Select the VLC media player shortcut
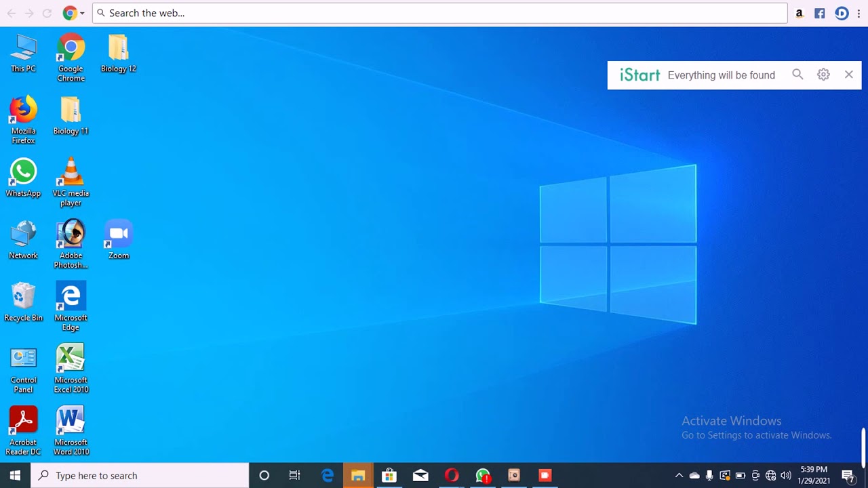The width and height of the screenshot is (868, 488). tap(71, 182)
